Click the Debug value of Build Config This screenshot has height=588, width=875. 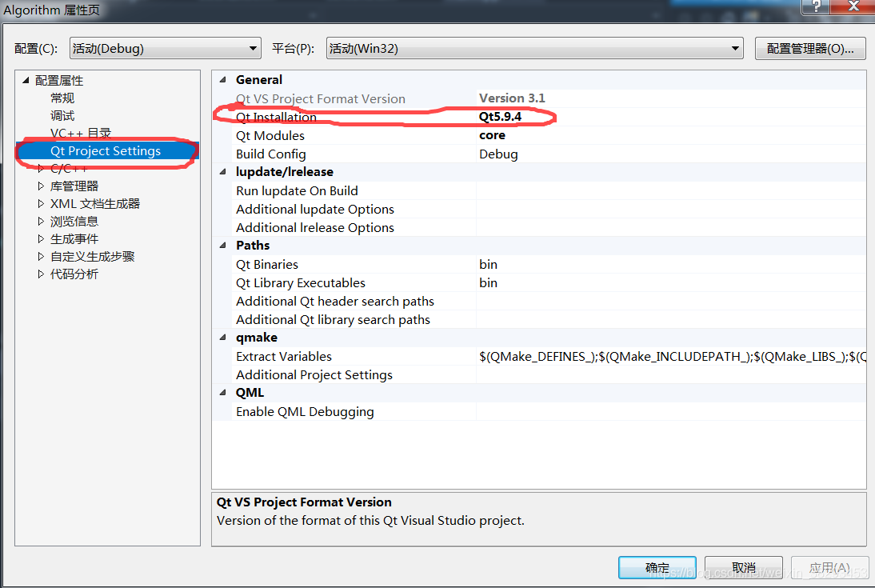point(498,154)
